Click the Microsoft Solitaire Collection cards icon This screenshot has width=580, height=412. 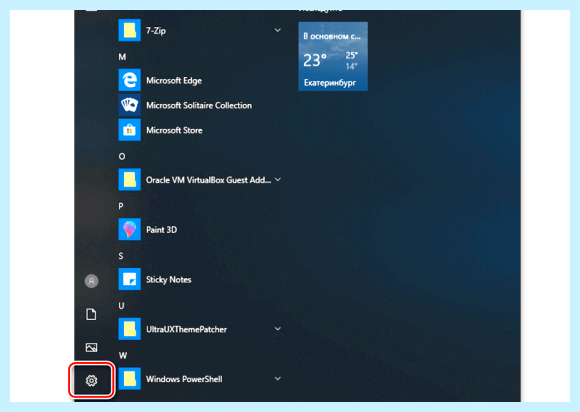pyautogui.click(x=129, y=105)
